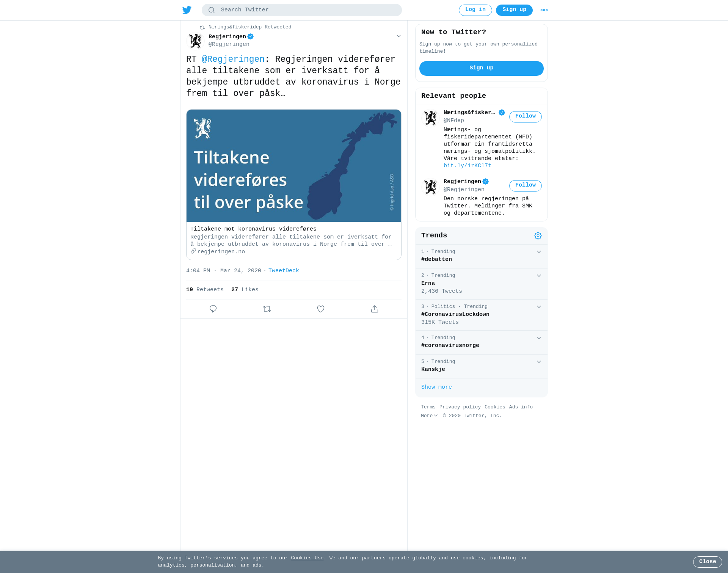Expand options for #CoronavirusLockdown trend
The height and width of the screenshot is (573, 728).
tap(539, 307)
